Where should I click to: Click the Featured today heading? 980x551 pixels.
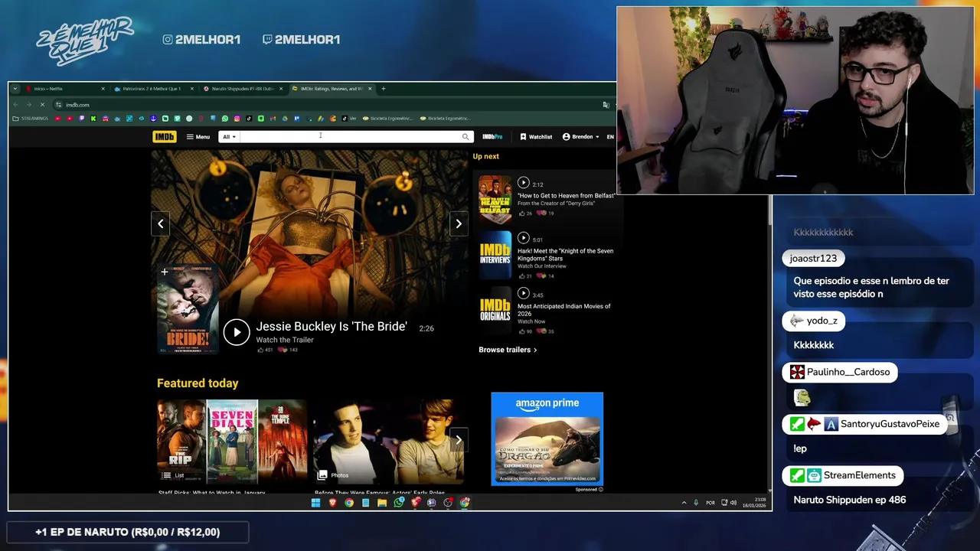tap(198, 383)
